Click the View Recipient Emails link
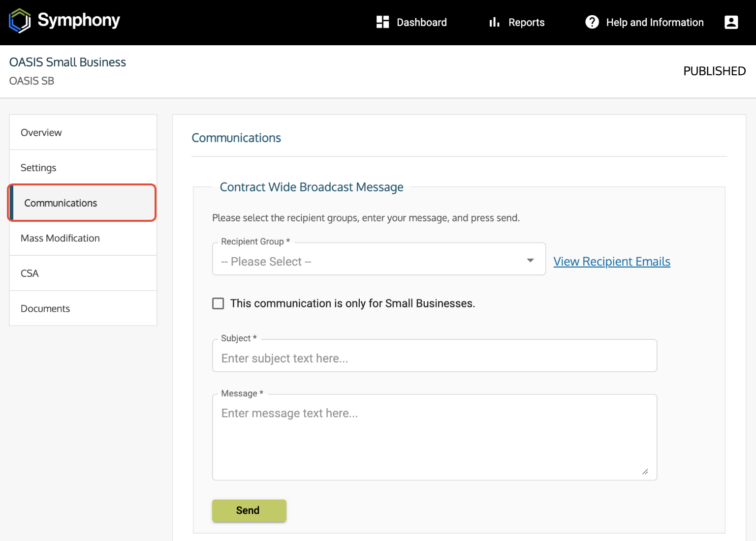The height and width of the screenshot is (541, 756). click(x=612, y=261)
